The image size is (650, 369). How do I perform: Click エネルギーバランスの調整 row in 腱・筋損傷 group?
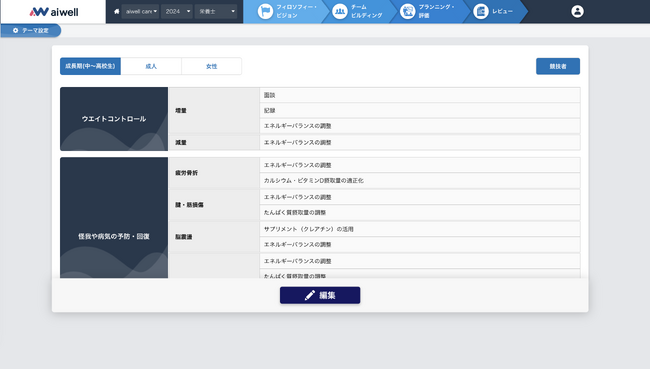point(420,197)
